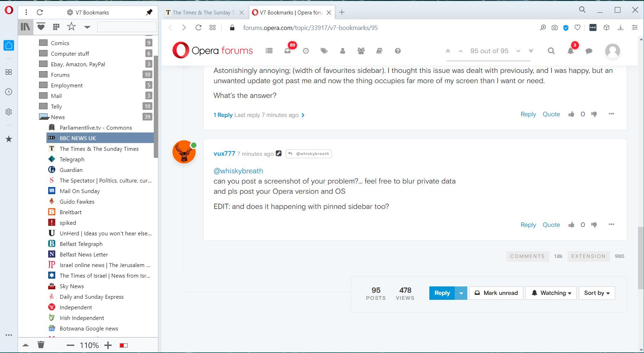Click the star icon in bookmarks toolbar
Viewport: 644px width, 353px height.
pyautogui.click(x=71, y=26)
